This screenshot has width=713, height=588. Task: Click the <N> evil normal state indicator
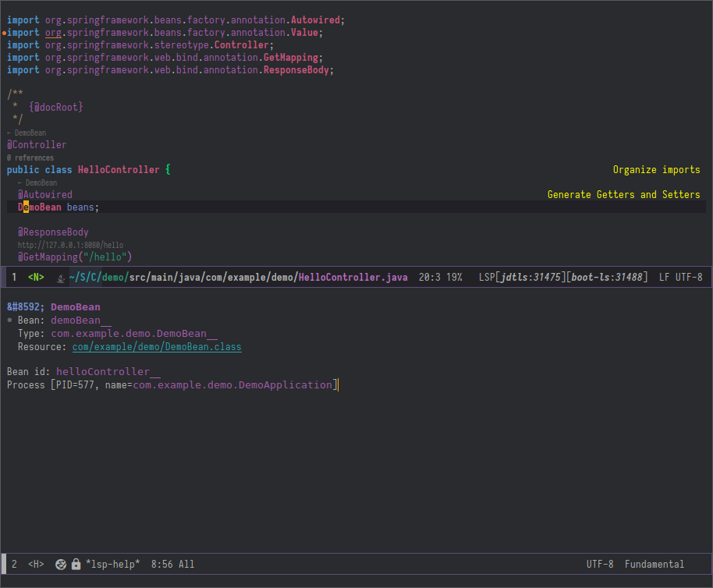36,277
